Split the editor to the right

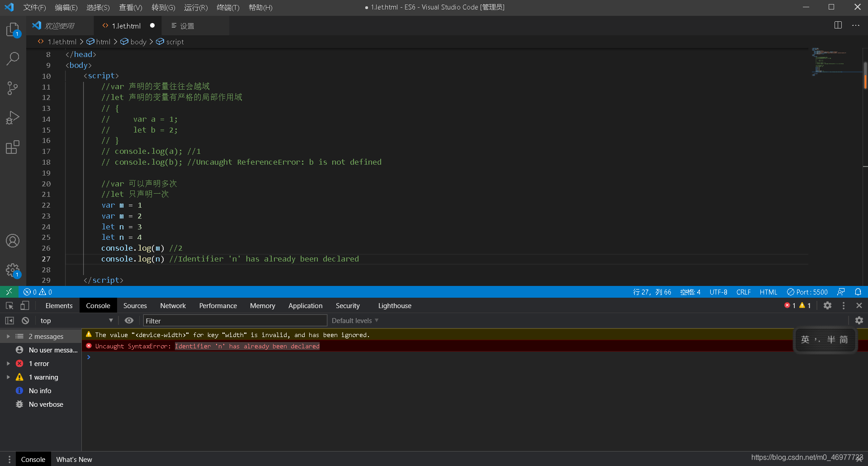pos(838,25)
